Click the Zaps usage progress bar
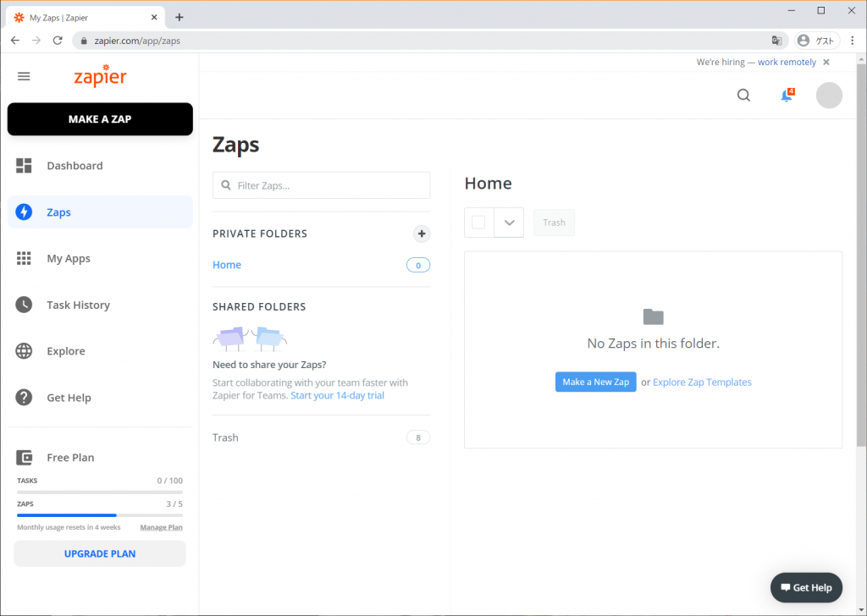 pyautogui.click(x=100, y=515)
